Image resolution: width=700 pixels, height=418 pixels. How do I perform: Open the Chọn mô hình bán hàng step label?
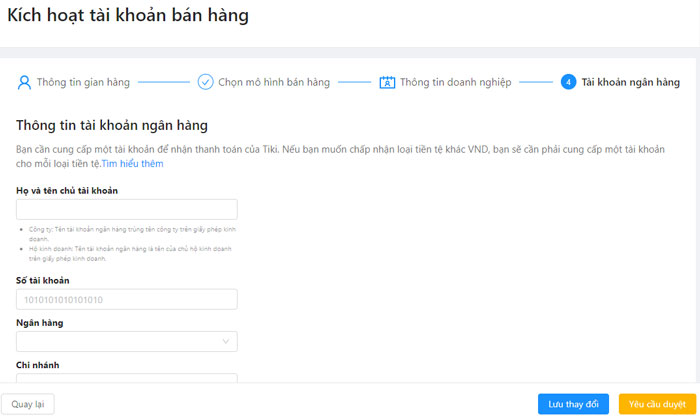pyautogui.click(x=273, y=82)
